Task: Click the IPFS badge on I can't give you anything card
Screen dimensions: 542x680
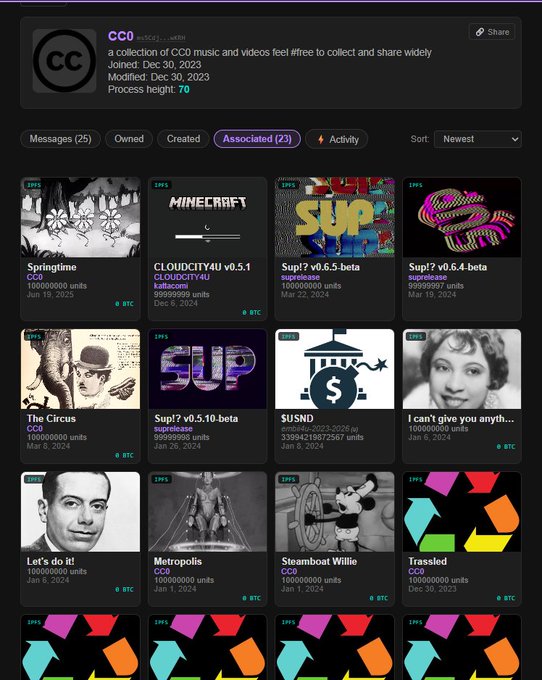Action: tap(415, 337)
